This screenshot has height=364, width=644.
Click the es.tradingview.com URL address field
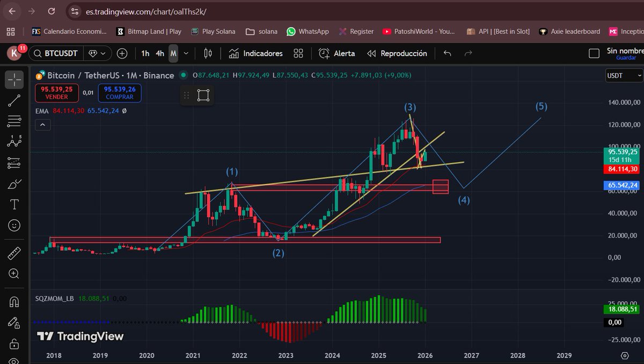146,11
